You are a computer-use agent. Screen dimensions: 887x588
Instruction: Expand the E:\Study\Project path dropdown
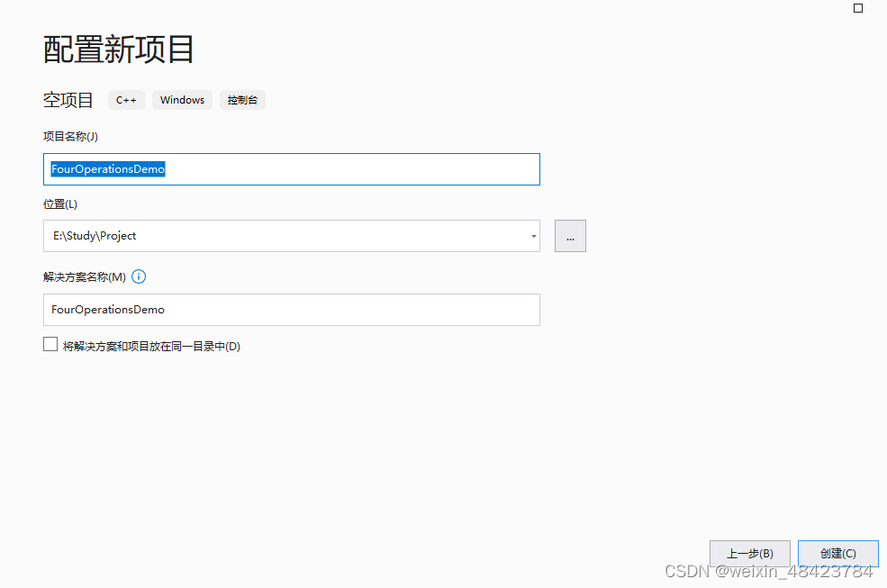coord(531,236)
